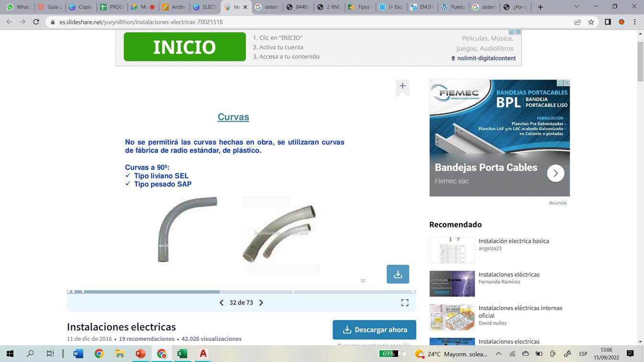Open Instalaciones eléctricas by Fernanda Ramírez
The height and width of the screenshot is (362, 644).
click(509, 274)
